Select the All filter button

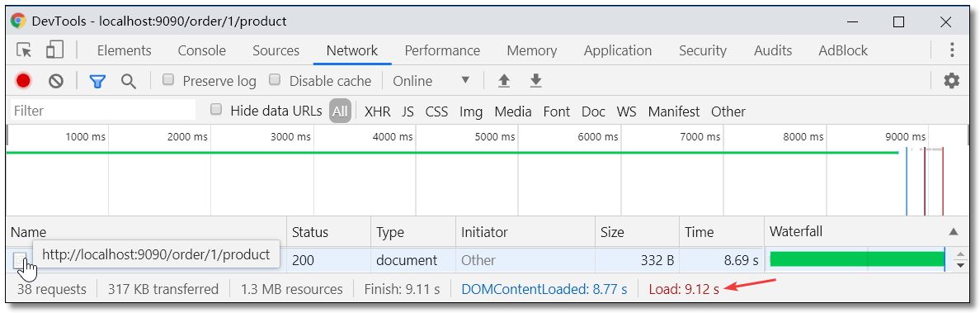click(x=340, y=111)
